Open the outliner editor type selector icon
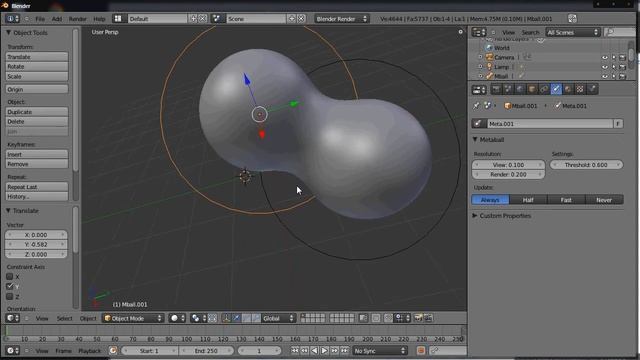 479,32
